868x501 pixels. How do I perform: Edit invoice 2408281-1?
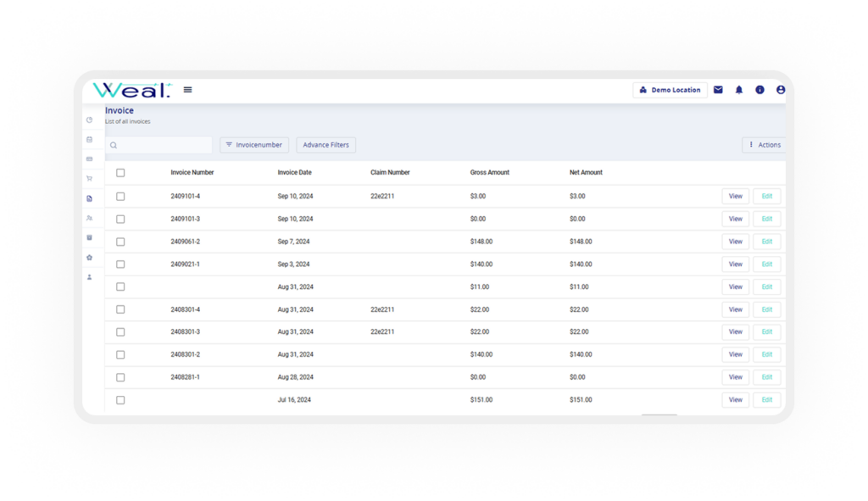pos(766,377)
